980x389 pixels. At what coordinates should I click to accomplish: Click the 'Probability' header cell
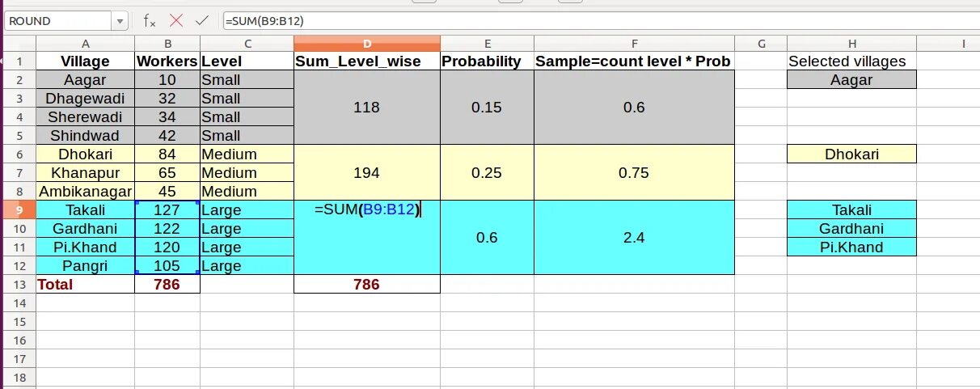tap(487, 61)
